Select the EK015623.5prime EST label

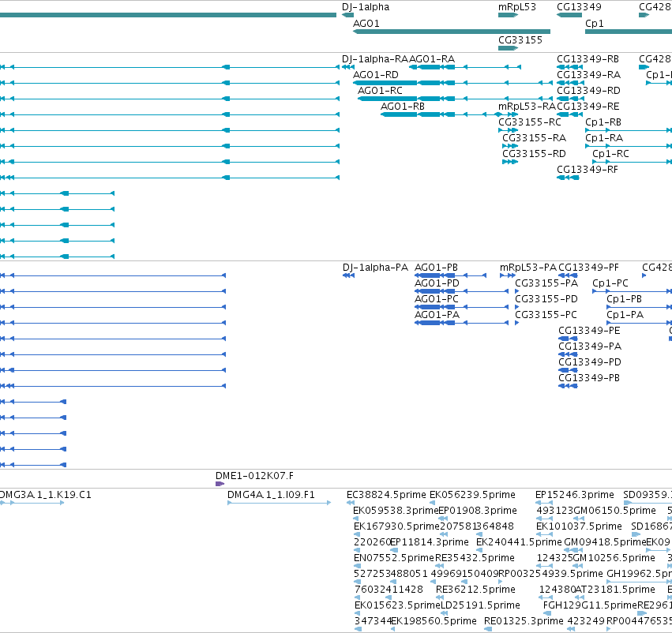pos(397,605)
